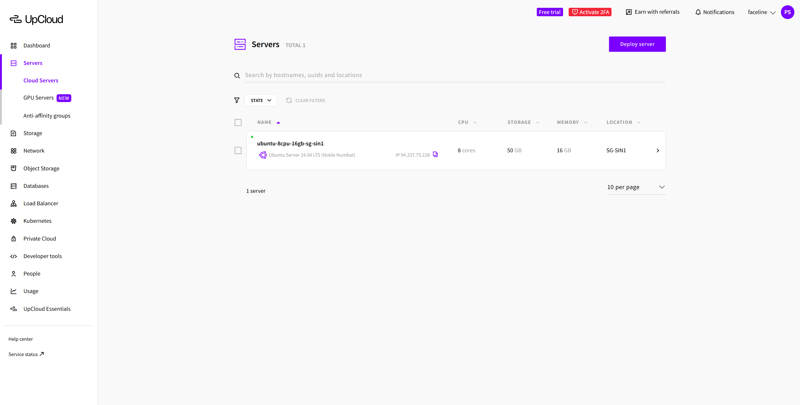Click the Earn with referrals link

click(x=657, y=12)
